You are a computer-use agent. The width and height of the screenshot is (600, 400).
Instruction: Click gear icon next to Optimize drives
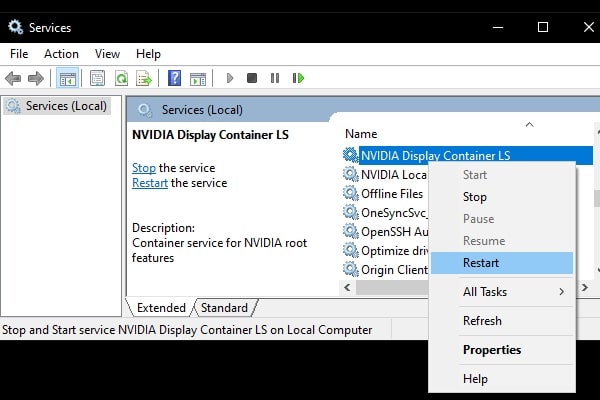[x=351, y=250]
